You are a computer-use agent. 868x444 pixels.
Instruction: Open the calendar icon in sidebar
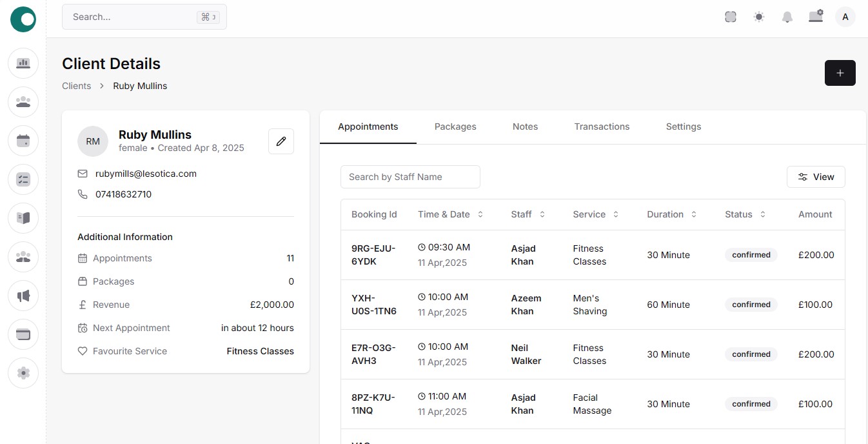23,141
